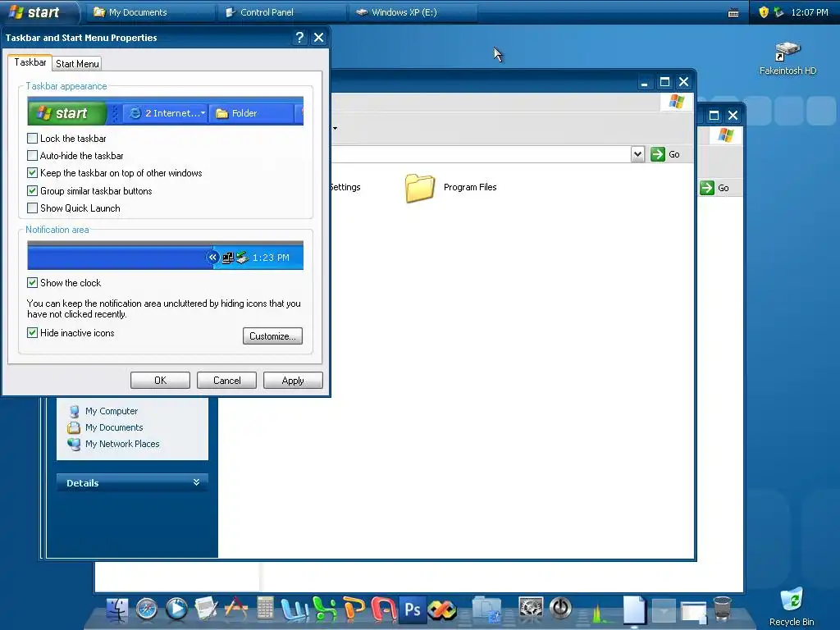The height and width of the screenshot is (630, 840).
Task: Enable Lock the taskbar checkbox
Action: point(32,138)
